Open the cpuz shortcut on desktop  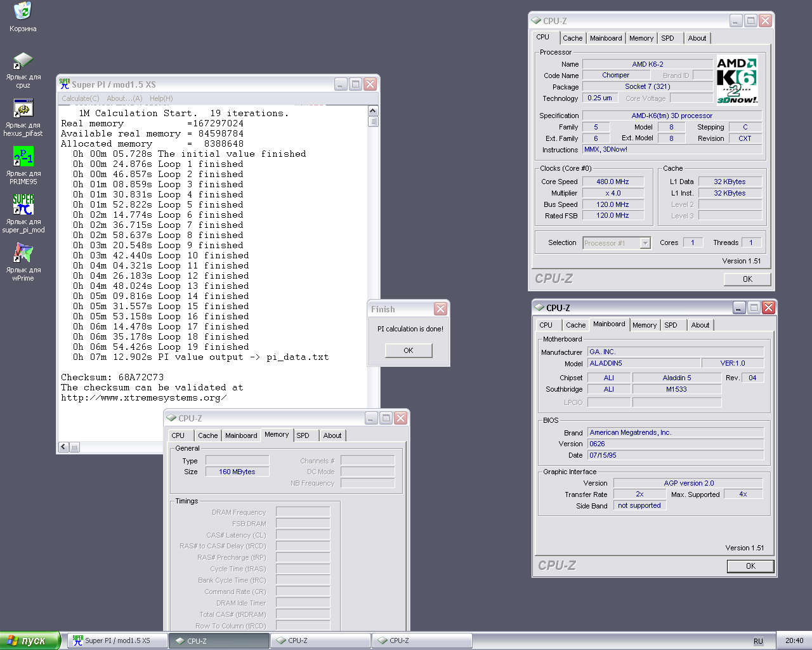23,70
